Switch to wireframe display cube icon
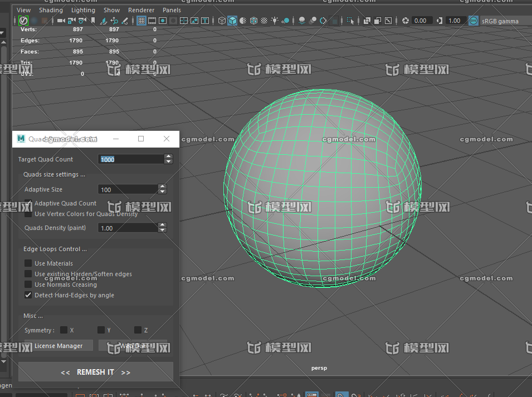This screenshot has height=397, width=532. [222, 21]
